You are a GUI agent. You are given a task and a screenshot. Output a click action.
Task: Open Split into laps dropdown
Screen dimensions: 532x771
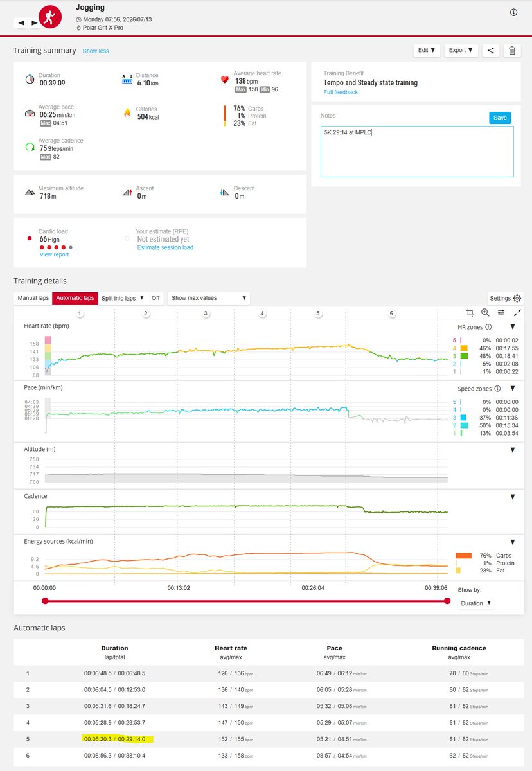122,298
